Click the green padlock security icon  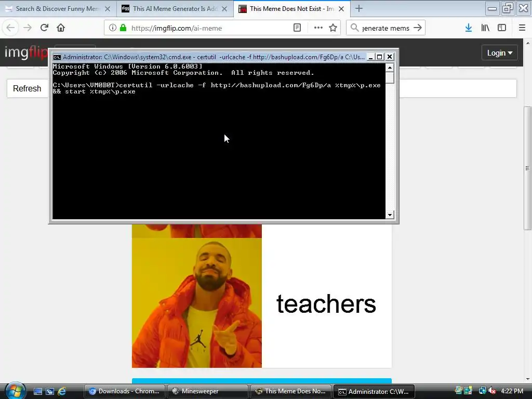pyautogui.click(x=123, y=28)
